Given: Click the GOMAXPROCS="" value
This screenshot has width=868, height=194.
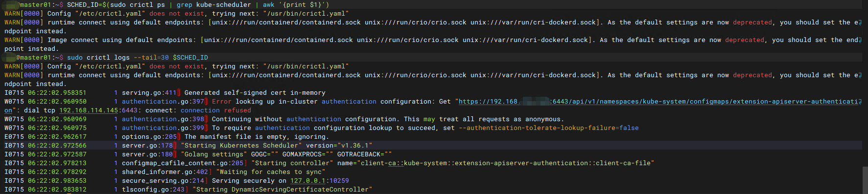Looking at the screenshot, I should [x=308, y=154].
